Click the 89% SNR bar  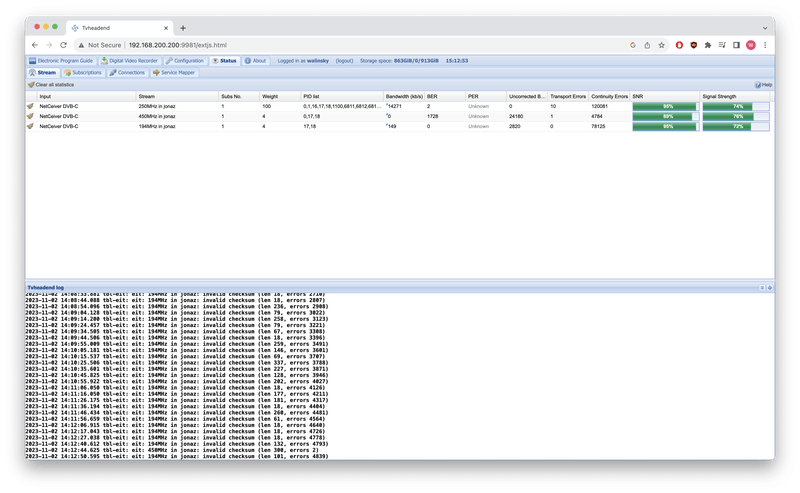(665, 116)
